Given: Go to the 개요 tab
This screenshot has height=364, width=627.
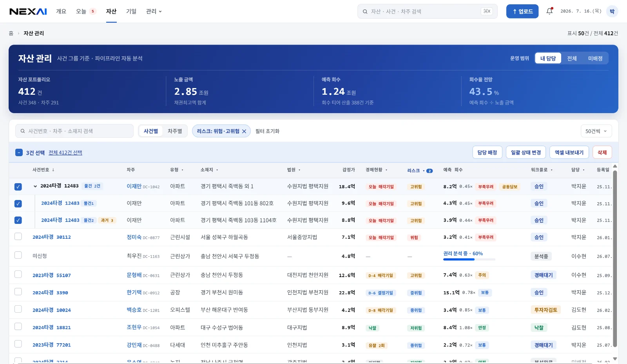Looking at the screenshot, I should point(61,11).
